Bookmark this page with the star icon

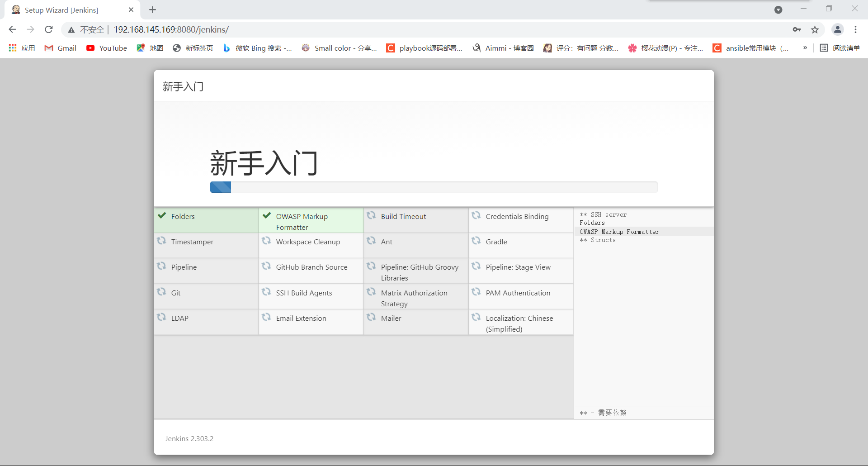[x=815, y=30]
